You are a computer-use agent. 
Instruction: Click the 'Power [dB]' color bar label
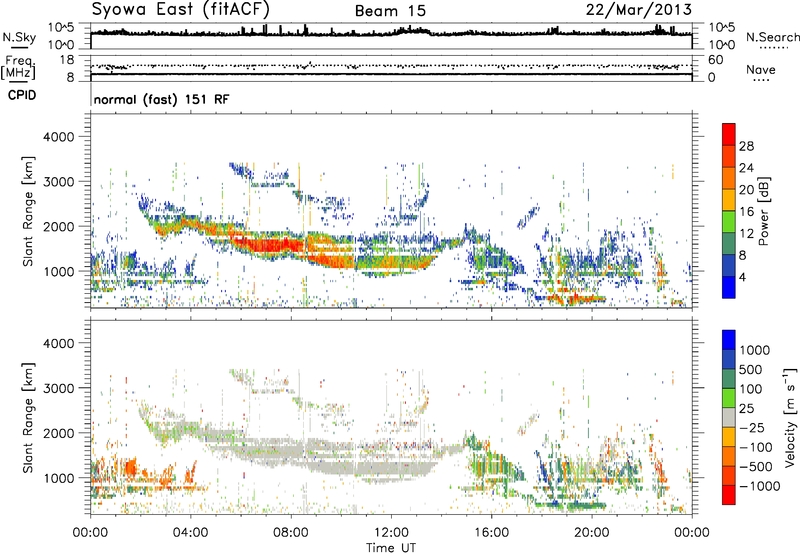coord(763,211)
